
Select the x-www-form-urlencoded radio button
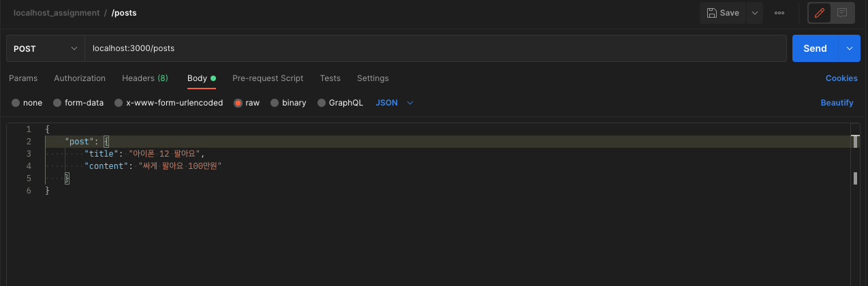(119, 103)
